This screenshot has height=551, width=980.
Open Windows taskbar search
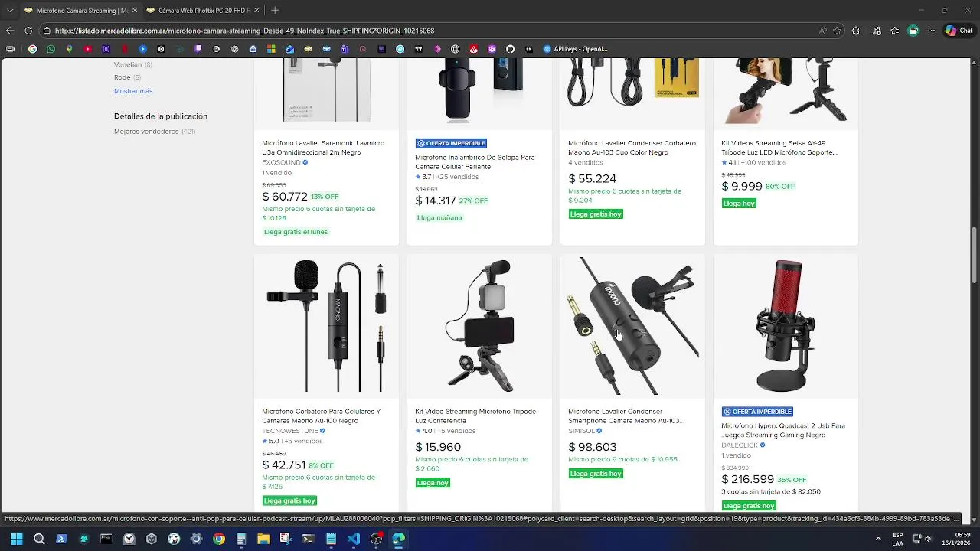pyautogui.click(x=39, y=539)
